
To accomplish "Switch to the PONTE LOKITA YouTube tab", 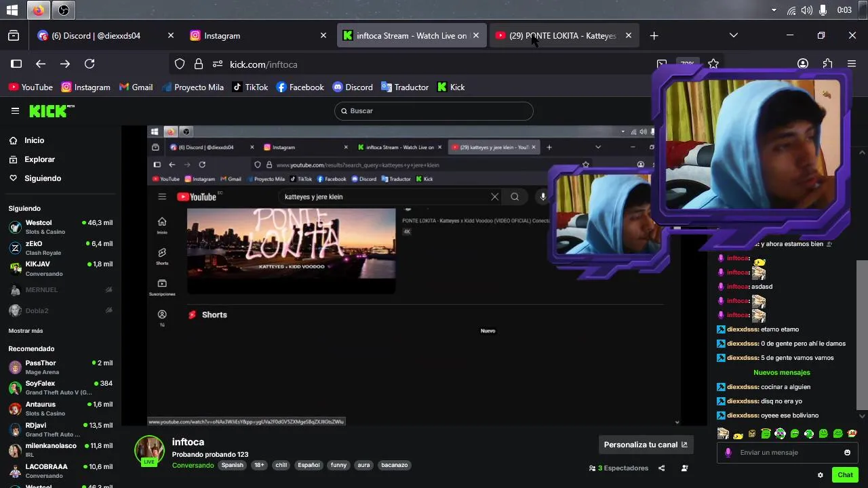I will tap(564, 35).
